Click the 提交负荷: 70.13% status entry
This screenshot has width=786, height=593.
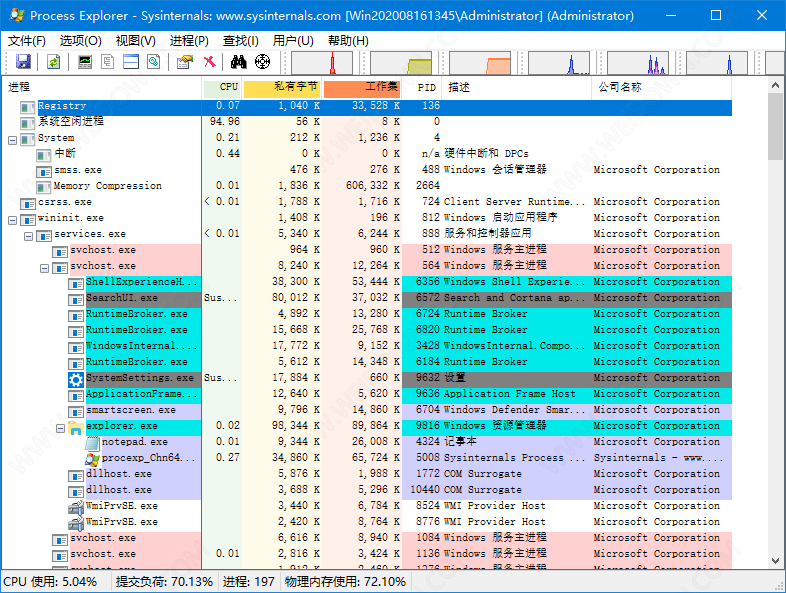coord(164,581)
